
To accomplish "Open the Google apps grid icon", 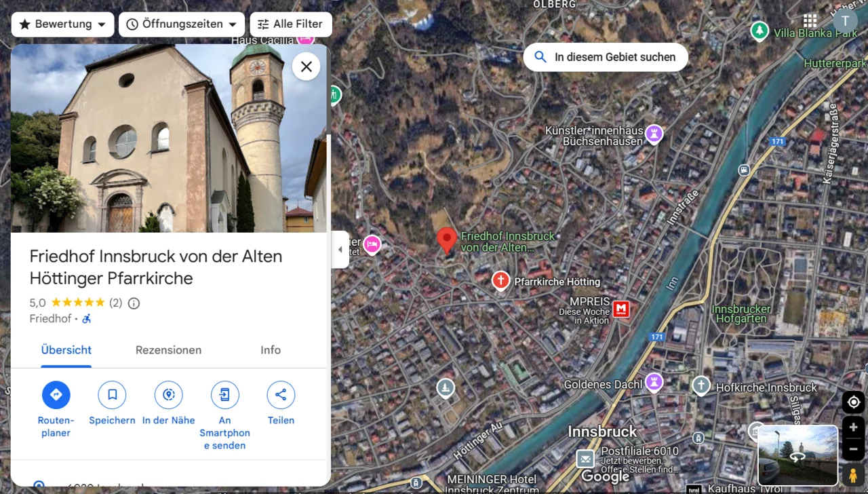I will click(810, 20).
